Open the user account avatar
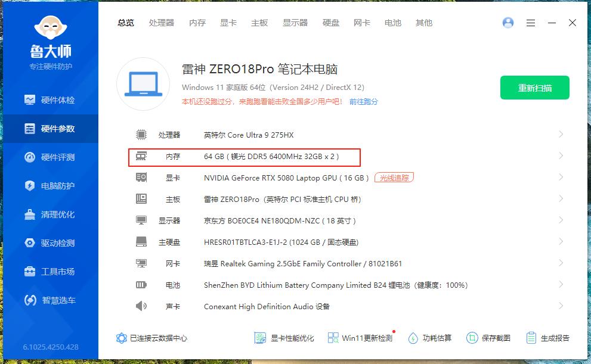591x364 pixels. coord(508,23)
